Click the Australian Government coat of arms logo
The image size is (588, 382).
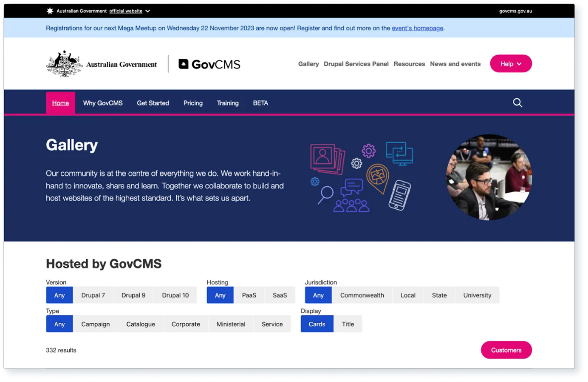64,64
